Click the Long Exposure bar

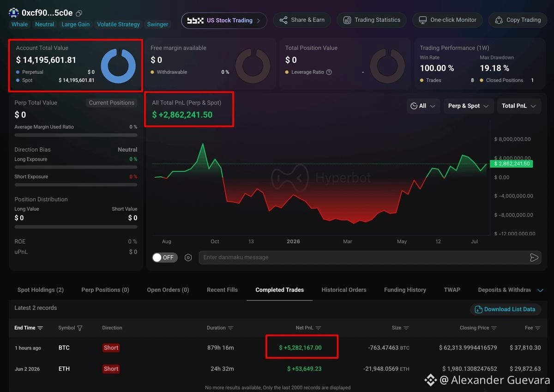tap(76, 167)
